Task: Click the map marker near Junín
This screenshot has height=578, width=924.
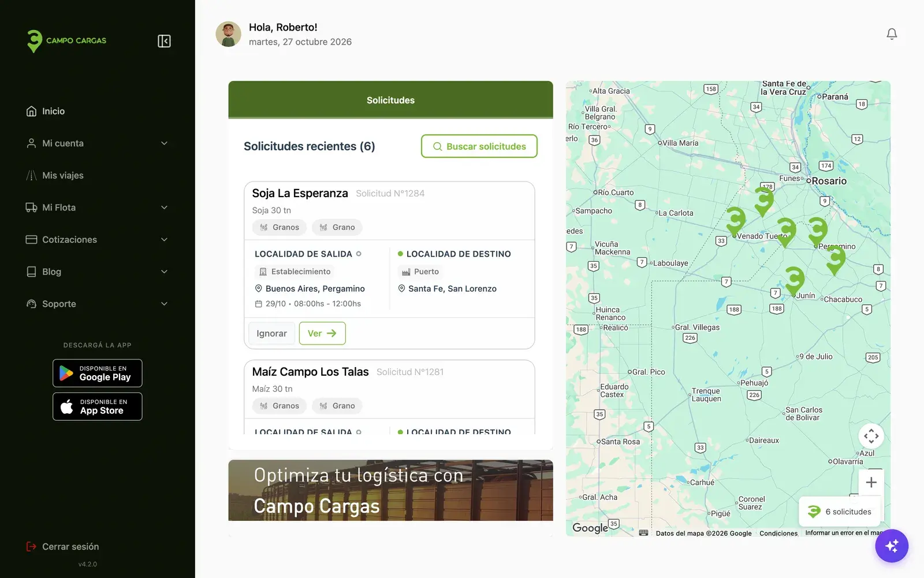Action: 795,281
